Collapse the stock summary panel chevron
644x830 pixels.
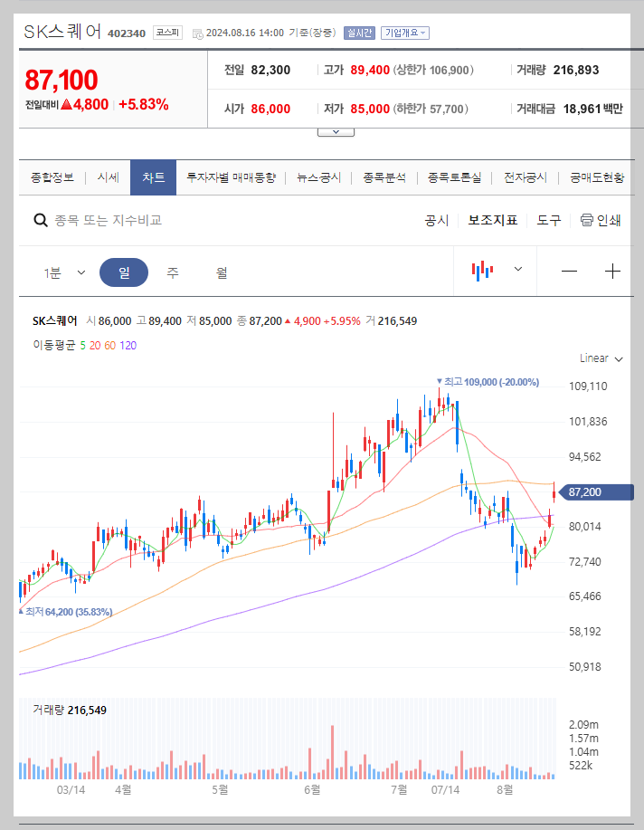[336, 129]
